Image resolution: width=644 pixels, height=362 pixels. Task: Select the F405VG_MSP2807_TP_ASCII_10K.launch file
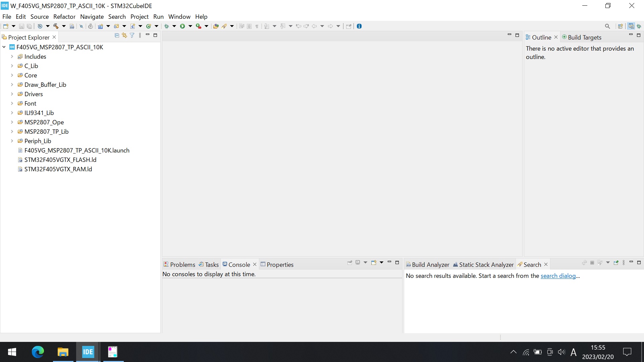74,150
